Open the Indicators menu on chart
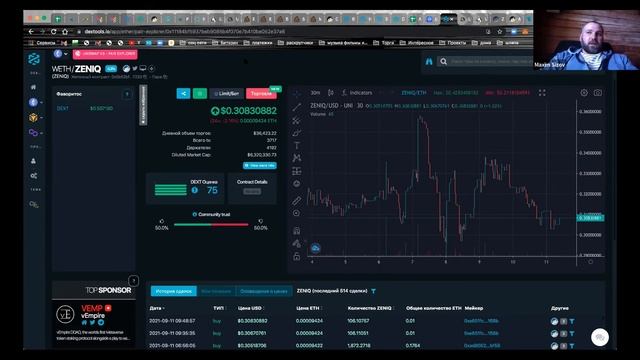Screen dimensions: 640x360 pyautogui.click(x=357, y=93)
